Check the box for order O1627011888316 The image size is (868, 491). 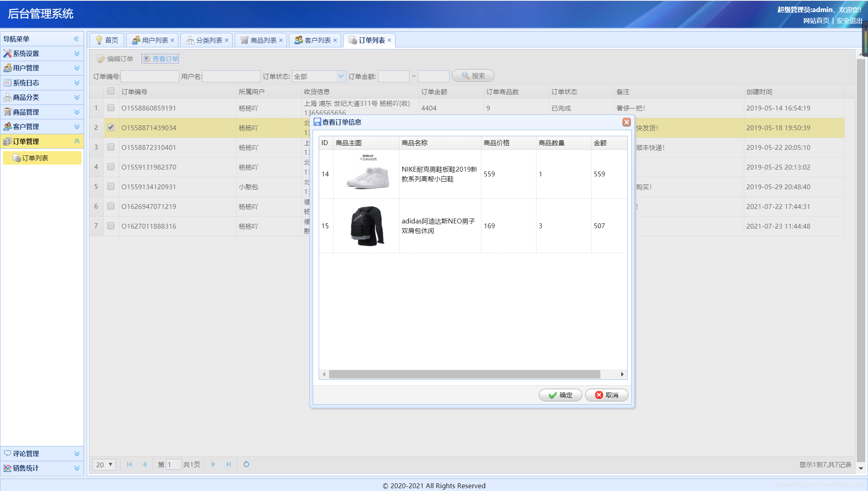(111, 226)
